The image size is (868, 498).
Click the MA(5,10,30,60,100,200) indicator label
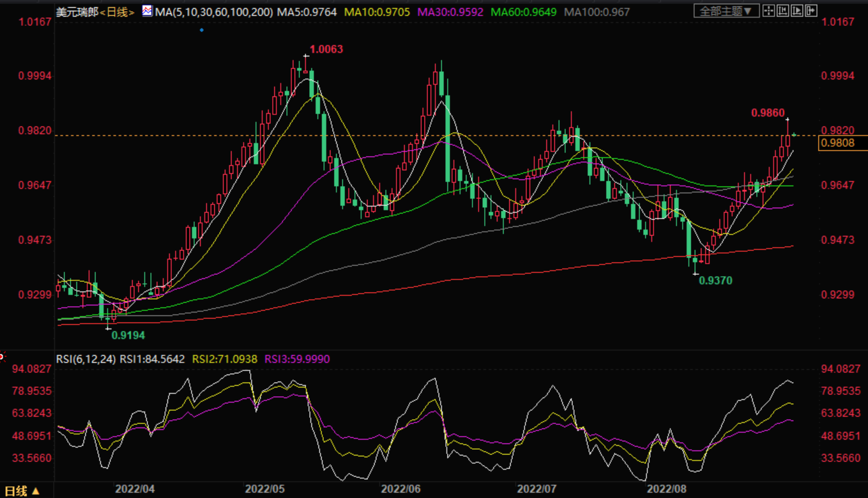coord(214,12)
